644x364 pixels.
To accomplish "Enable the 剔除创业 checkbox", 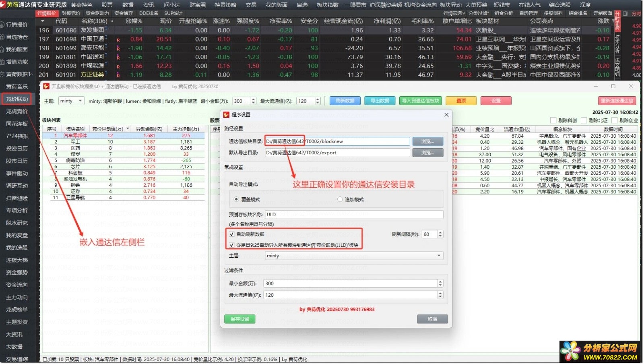I will [x=614, y=120].
